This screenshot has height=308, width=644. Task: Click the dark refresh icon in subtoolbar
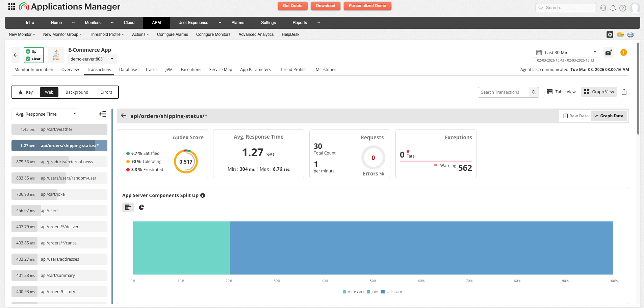pyautogui.click(x=610, y=34)
